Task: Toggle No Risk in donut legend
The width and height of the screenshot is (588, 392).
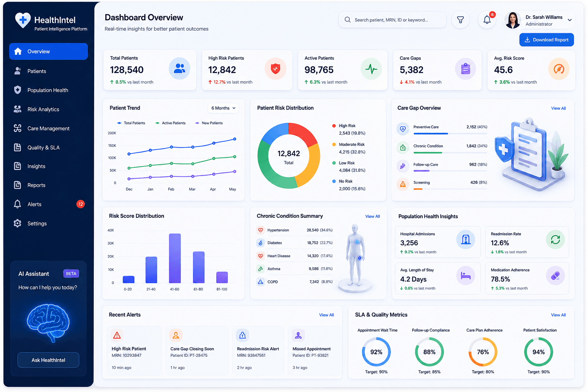Action: point(342,181)
